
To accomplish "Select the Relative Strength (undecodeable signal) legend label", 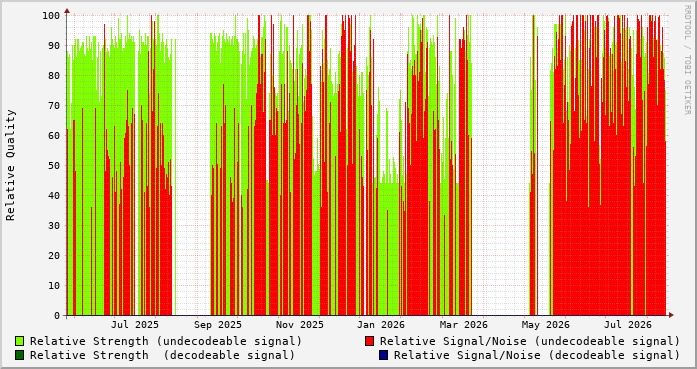I will point(166,341).
